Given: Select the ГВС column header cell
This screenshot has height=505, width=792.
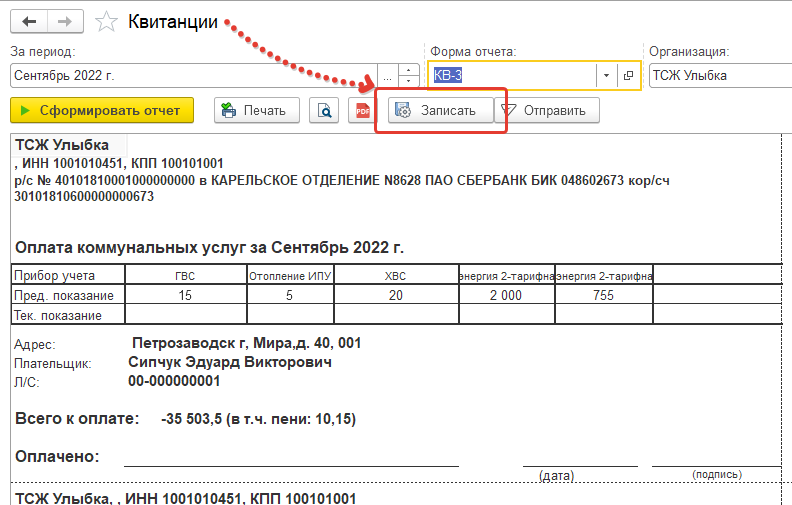Looking at the screenshot, I should [185, 276].
